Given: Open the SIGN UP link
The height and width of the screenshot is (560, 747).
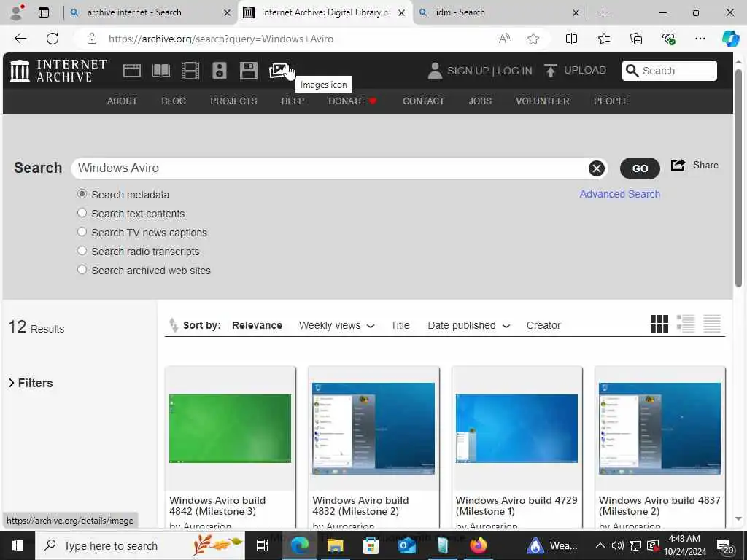Looking at the screenshot, I should [468, 71].
